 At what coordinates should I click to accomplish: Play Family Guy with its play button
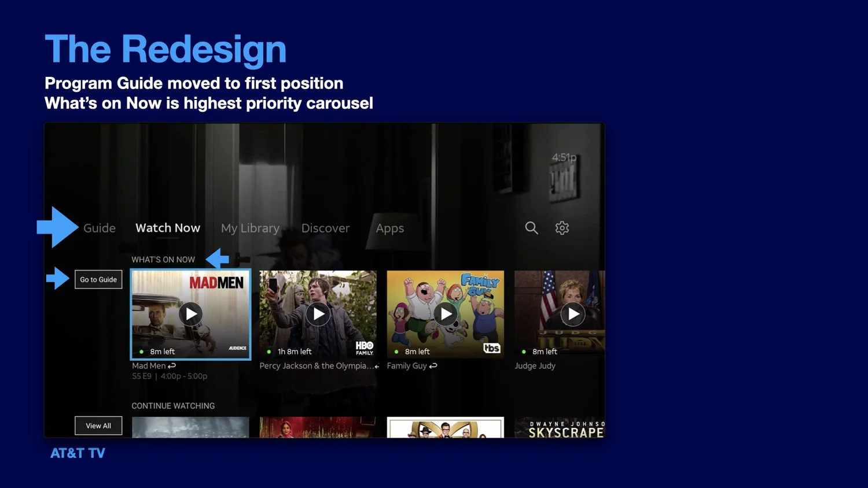point(446,314)
